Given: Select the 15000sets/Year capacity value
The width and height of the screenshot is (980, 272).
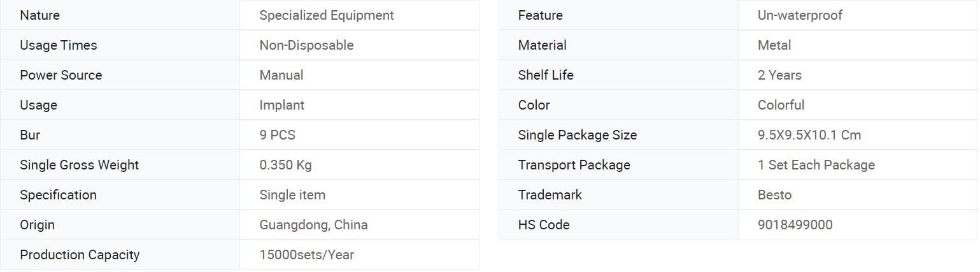Looking at the screenshot, I should [x=307, y=255].
